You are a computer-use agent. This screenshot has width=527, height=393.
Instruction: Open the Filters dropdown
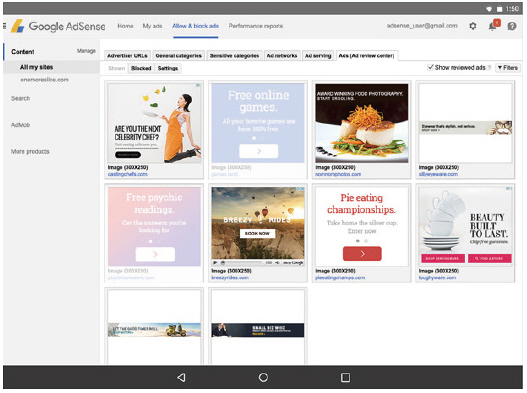[x=508, y=68]
